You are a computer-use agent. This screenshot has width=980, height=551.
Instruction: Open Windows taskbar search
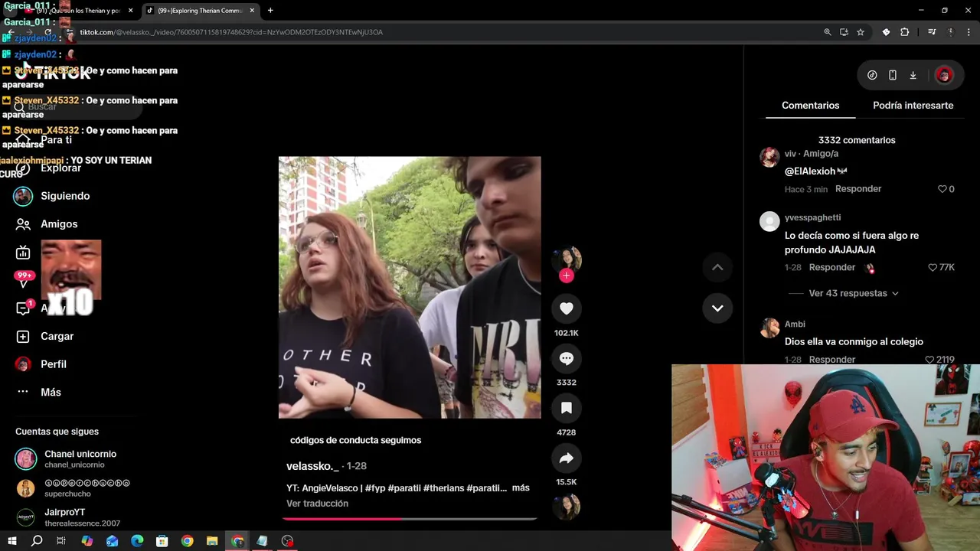click(37, 541)
